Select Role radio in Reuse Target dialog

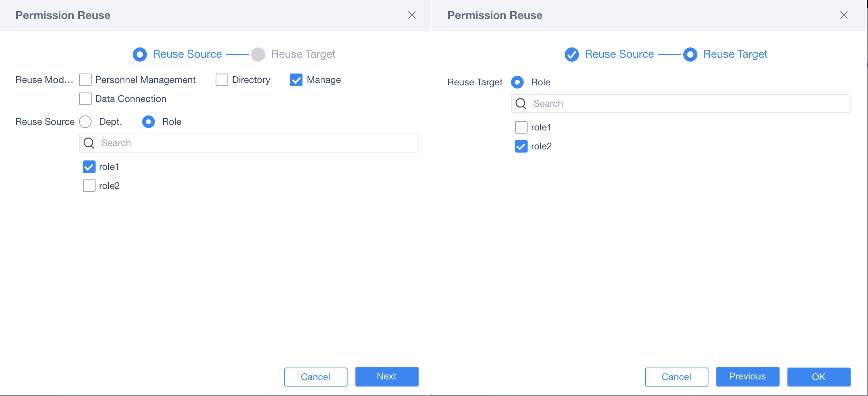click(x=517, y=82)
